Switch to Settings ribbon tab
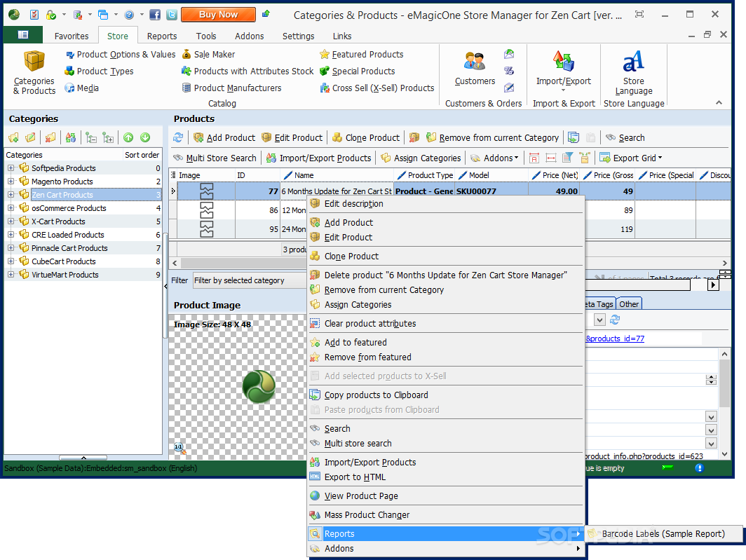 (x=298, y=36)
